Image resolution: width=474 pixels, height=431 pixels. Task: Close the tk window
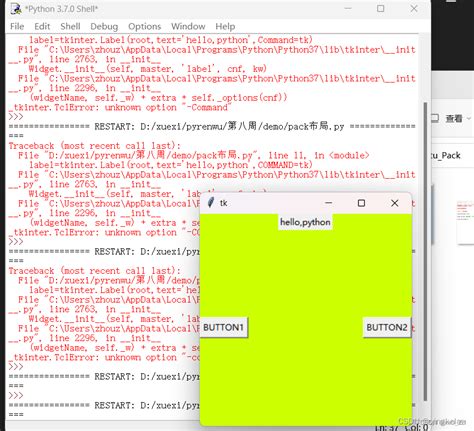point(394,203)
